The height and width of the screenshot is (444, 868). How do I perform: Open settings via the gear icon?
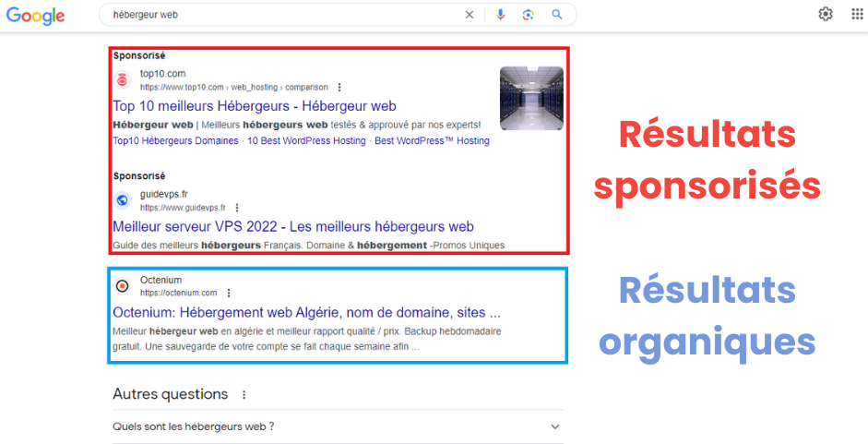pos(826,15)
